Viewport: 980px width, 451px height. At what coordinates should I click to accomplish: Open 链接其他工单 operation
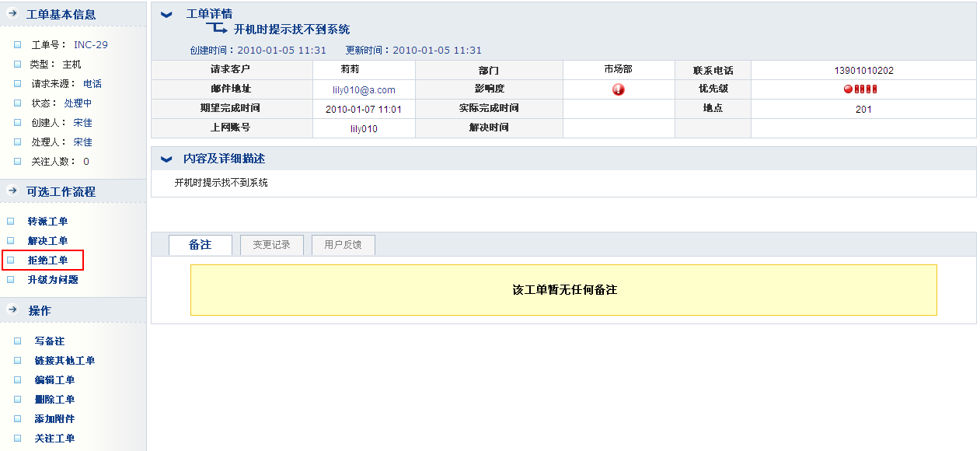65,361
